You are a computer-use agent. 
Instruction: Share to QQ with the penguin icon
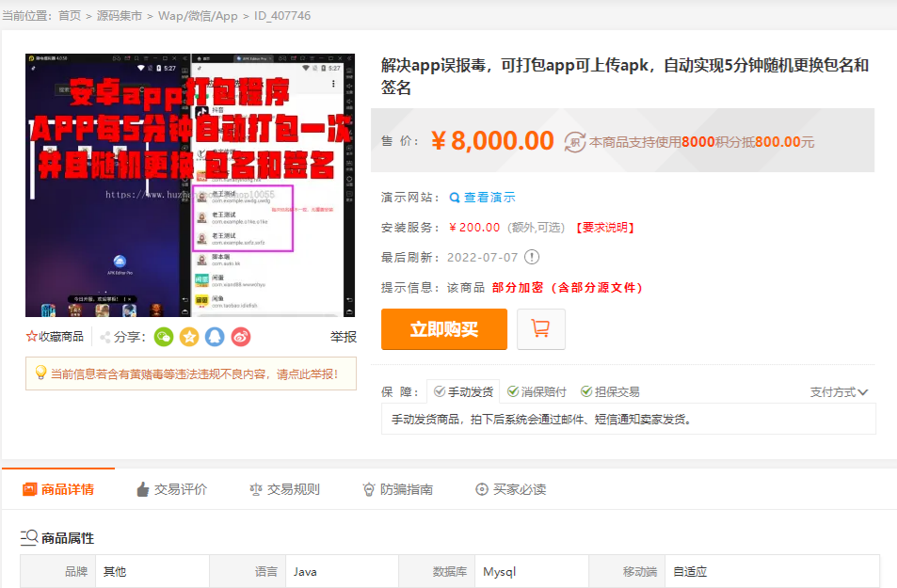[x=214, y=336]
